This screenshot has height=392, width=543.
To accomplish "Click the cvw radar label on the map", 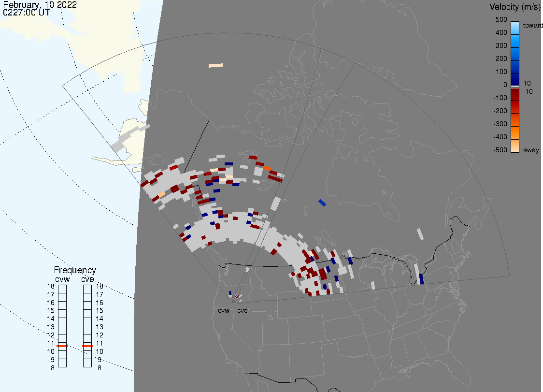I will [x=224, y=310].
